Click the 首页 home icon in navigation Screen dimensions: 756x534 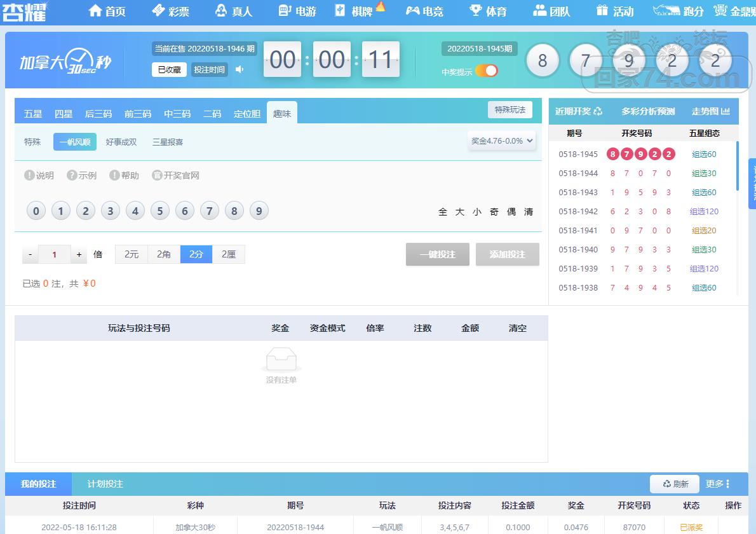(95, 11)
